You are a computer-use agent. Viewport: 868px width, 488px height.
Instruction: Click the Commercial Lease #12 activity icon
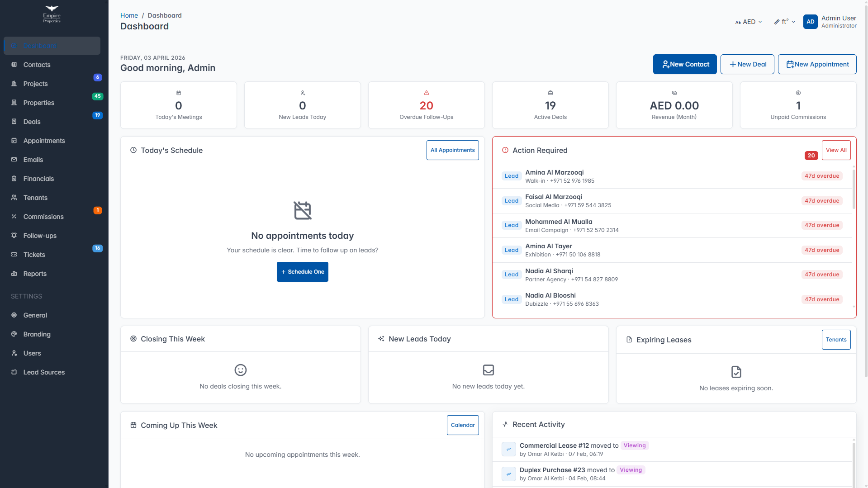pyautogui.click(x=508, y=449)
